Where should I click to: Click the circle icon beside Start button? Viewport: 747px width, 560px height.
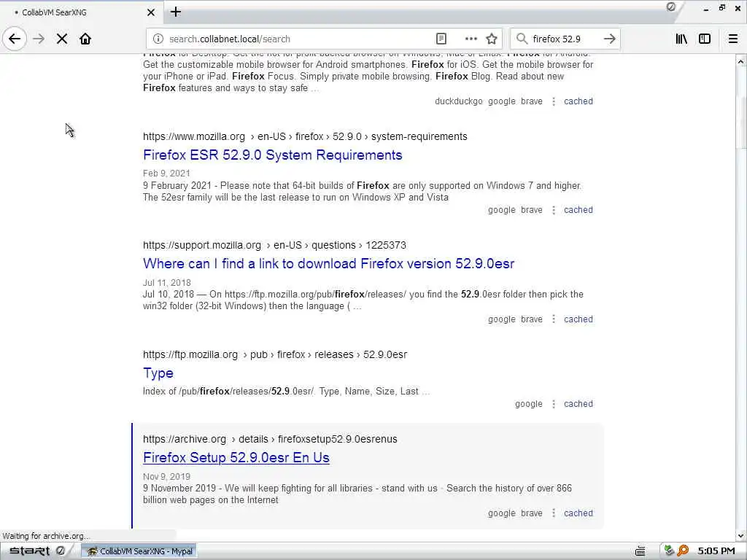coord(61,551)
